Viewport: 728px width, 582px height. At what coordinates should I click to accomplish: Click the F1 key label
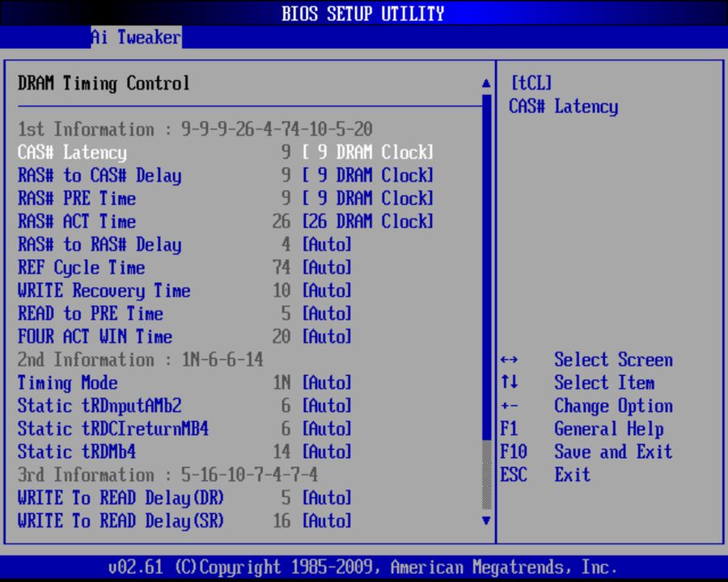click(510, 429)
